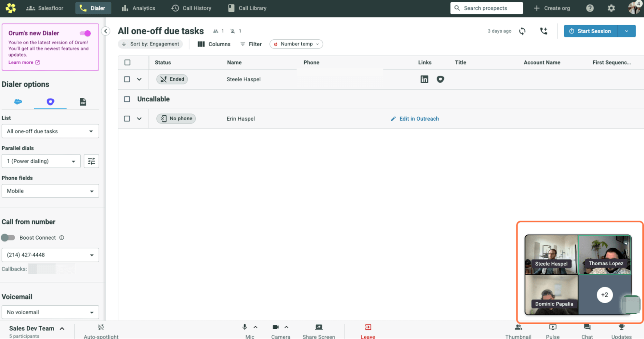The image size is (644, 339).
Task: Open the help question mark icon
Action: (590, 8)
